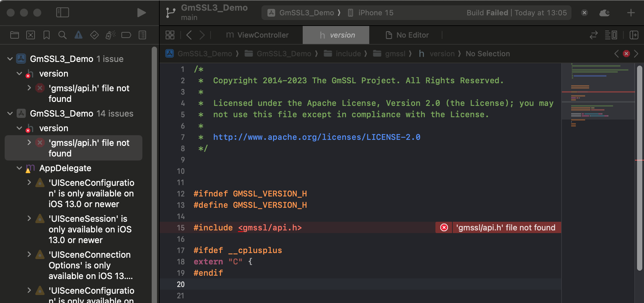This screenshot has width=644, height=303.
Task: Click the inline error circle icon on line 15
Action: [444, 227]
